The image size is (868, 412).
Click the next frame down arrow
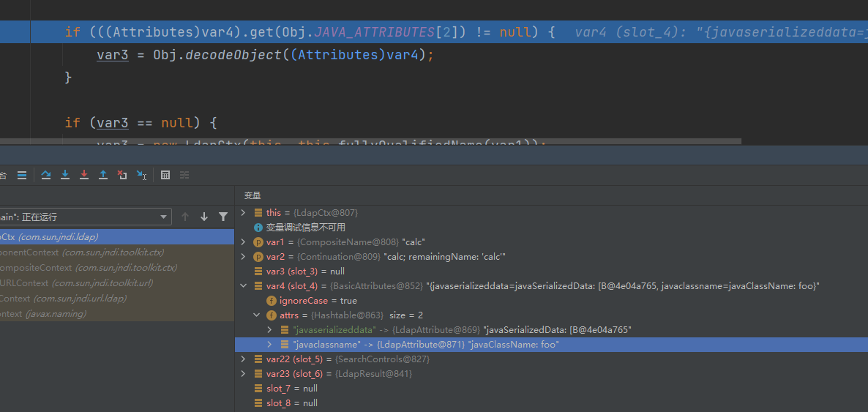204,217
